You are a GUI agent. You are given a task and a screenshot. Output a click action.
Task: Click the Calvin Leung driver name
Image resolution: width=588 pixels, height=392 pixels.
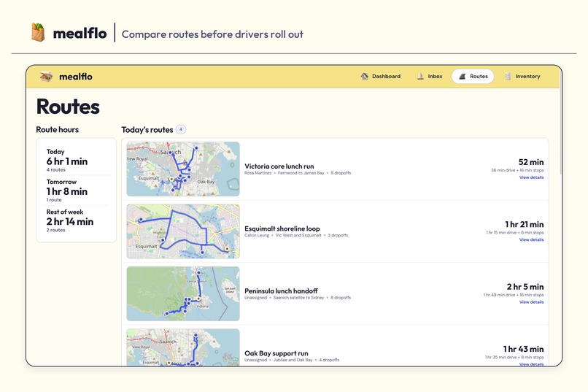(257, 235)
